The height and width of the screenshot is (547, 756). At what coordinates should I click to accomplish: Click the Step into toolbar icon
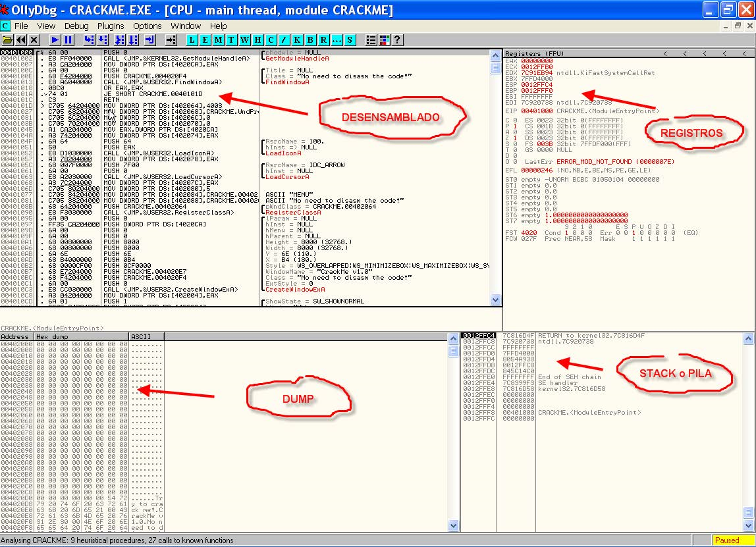tap(89, 40)
